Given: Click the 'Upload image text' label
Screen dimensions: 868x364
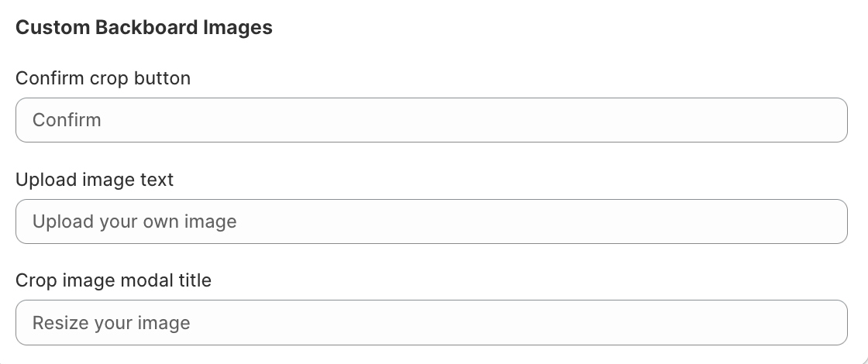Looking at the screenshot, I should click(95, 180).
